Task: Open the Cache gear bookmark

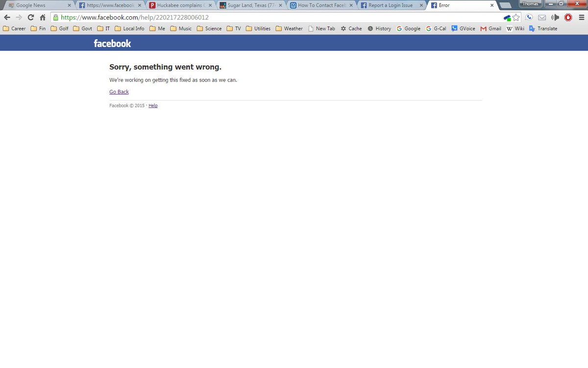Action: pyautogui.click(x=351, y=28)
